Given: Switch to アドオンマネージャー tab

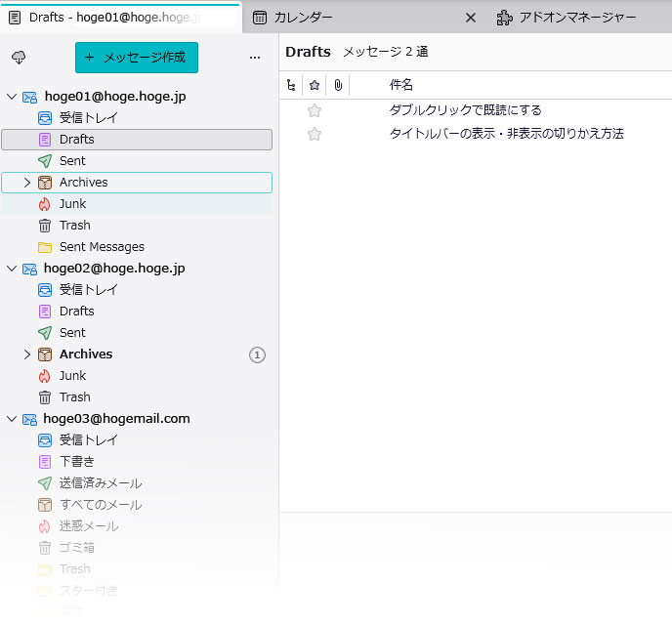Looking at the screenshot, I should point(578,18).
